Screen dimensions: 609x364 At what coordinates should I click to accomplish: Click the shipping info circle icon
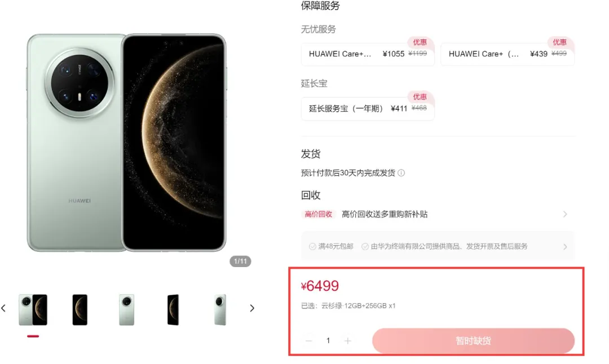(x=401, y=173)
